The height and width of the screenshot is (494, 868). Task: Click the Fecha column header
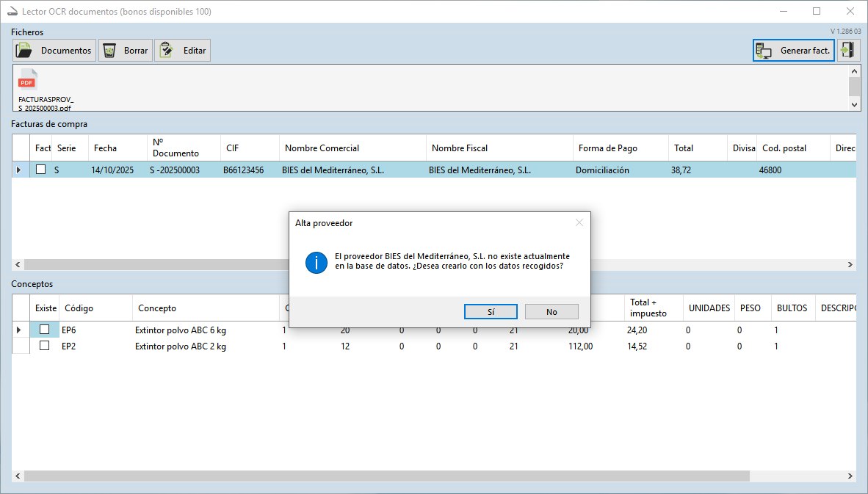[117, 148]
